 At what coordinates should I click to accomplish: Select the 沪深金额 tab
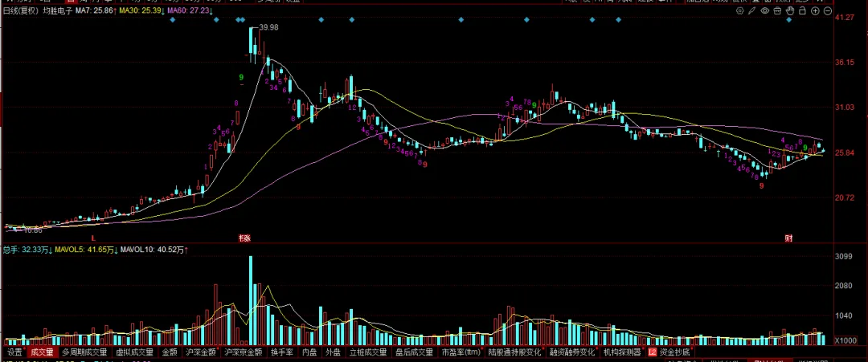click(200, 352)
